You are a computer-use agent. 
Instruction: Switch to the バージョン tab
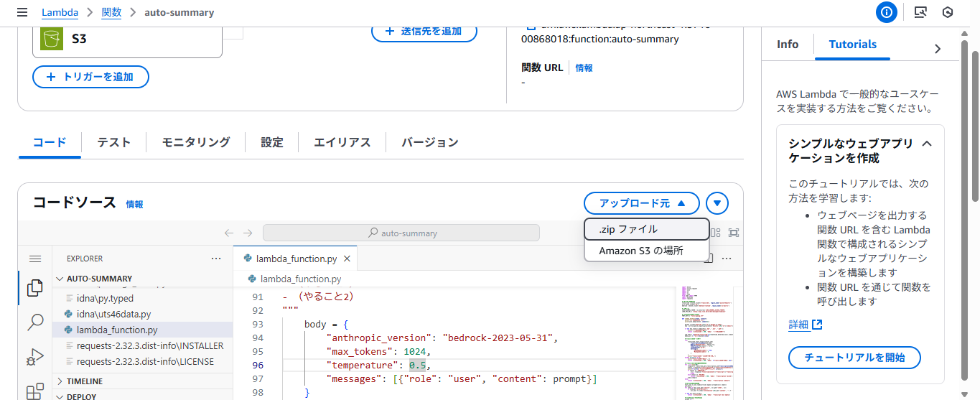430,142
